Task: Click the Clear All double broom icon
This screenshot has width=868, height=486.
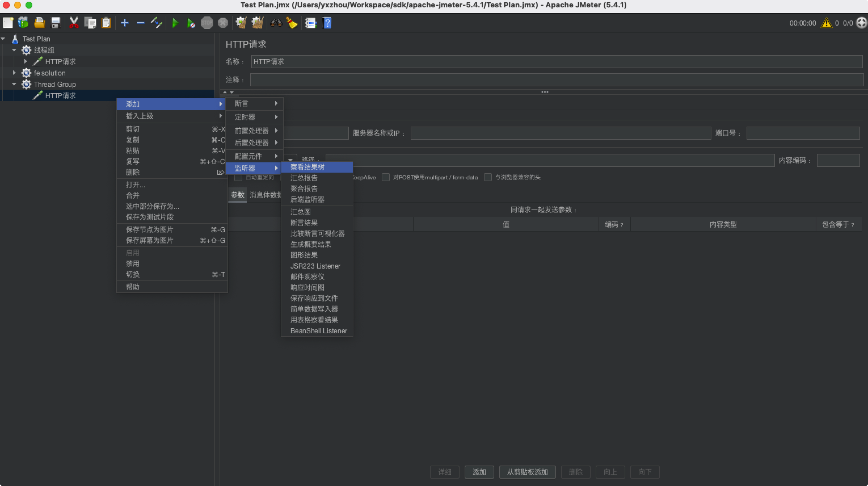Action: (258, 23)
